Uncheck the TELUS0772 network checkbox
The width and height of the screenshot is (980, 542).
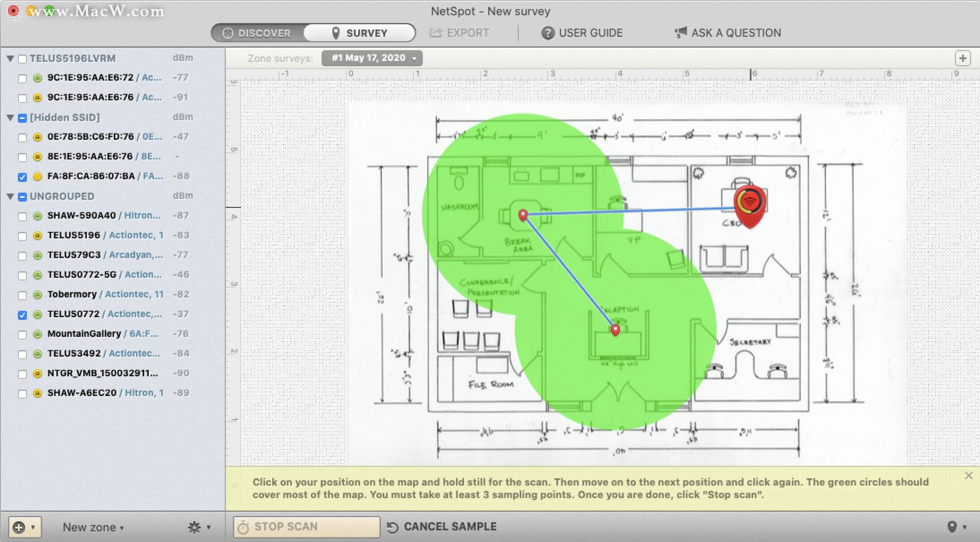(x=22, y=315)
